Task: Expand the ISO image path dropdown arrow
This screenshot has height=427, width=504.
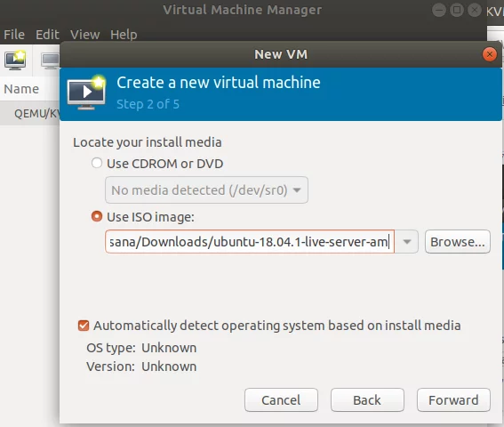Action: [x=406, y=242]
